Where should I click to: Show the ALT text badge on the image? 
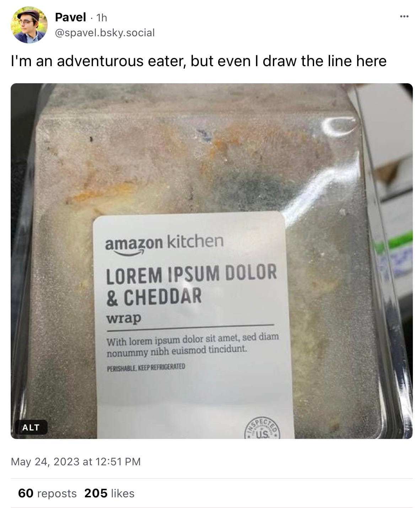coord(31,428)
